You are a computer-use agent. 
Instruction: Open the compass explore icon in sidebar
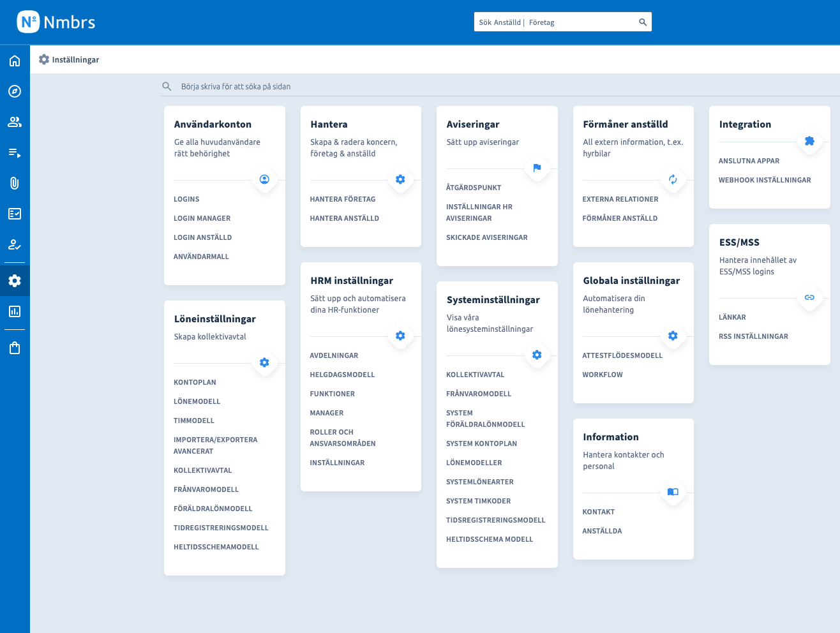(x=15, y=91)
